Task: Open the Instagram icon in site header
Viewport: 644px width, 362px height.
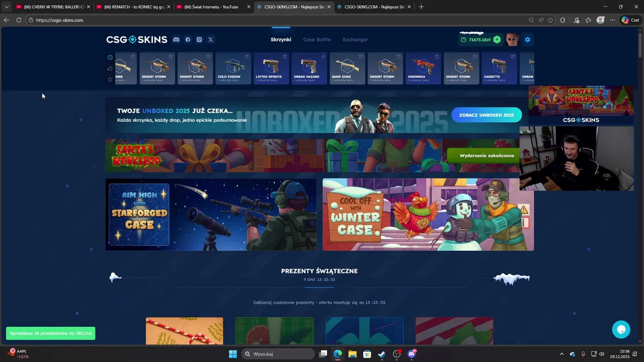Action: pyautogui.click(x=199, y=40)
